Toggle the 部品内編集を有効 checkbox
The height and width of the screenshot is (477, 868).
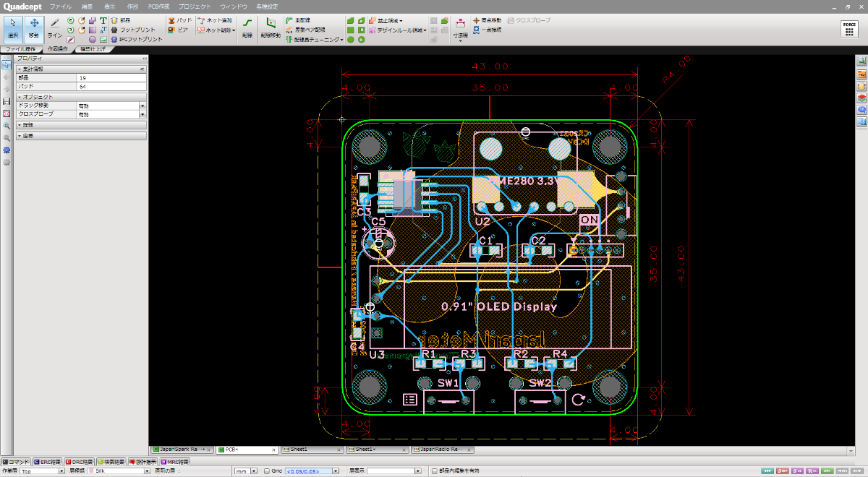coord(433,470)
